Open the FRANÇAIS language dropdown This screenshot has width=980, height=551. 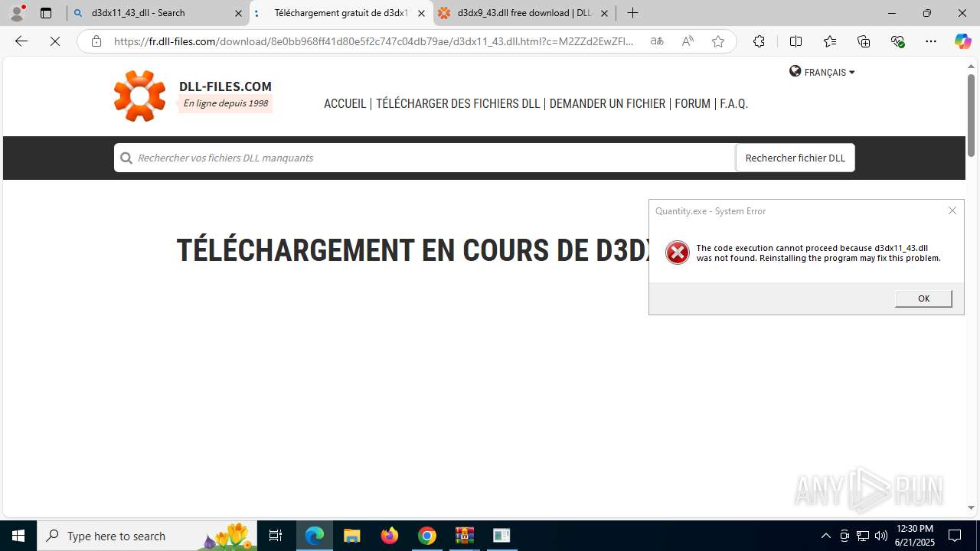coord(822,72)
